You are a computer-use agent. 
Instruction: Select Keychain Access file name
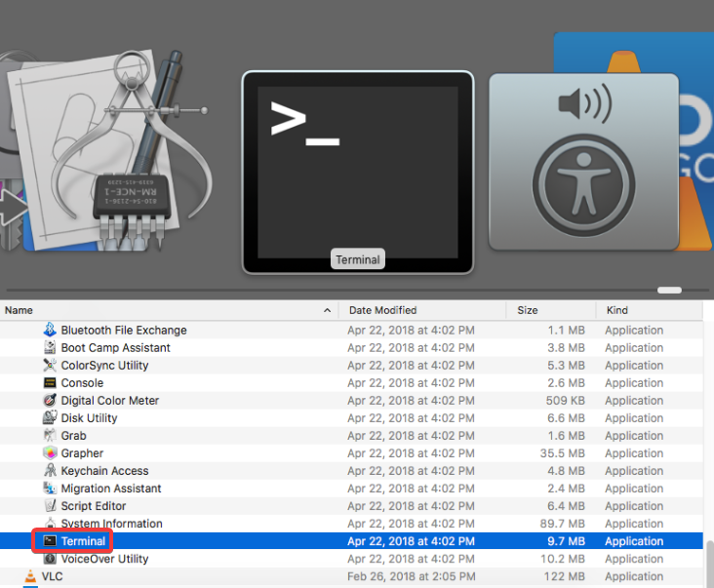click(104, 471)
